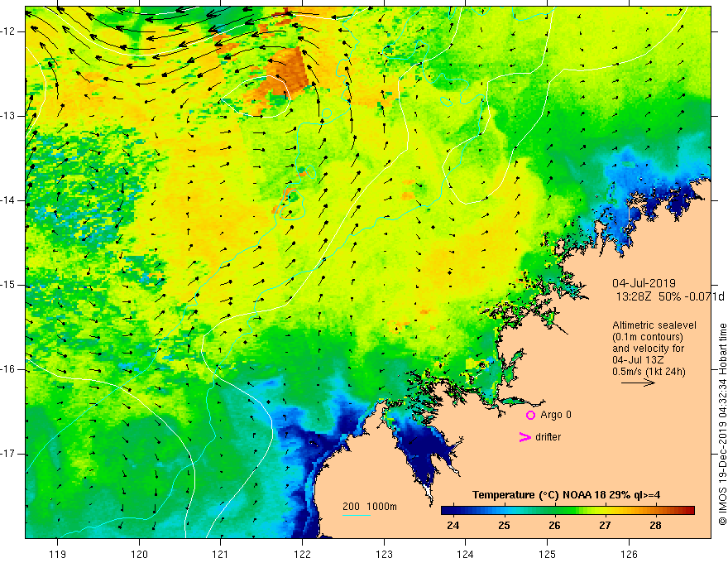This screenshot has height=563, width=728.
Task: Click the color bar tick label 28
Action: (x=655, y=526)
